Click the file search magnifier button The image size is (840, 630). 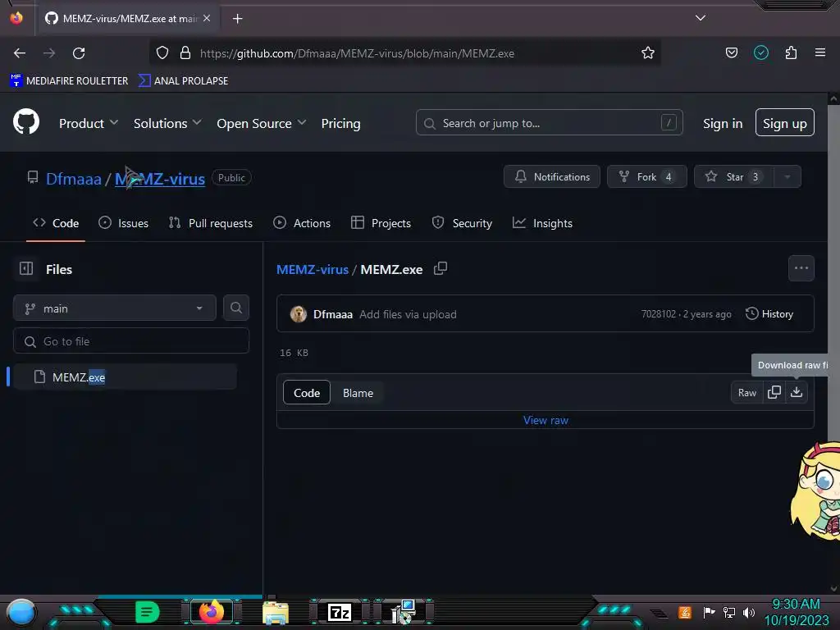[x=235, y=308]
